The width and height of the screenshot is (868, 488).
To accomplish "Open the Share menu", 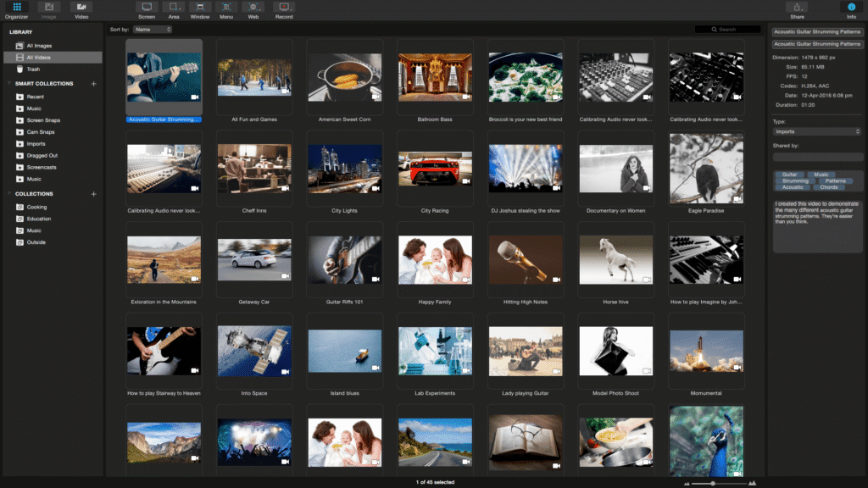I will tap(797, 9).
